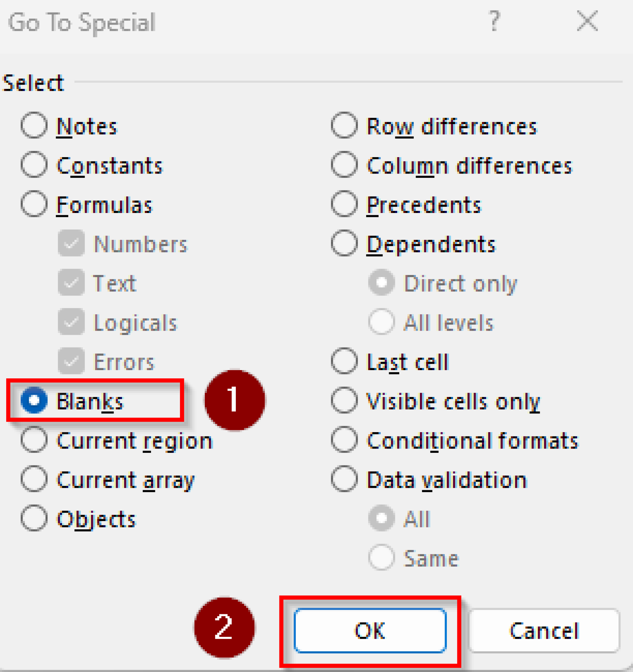
Task: Select the Constants option
Action: [x=33, y=165]
